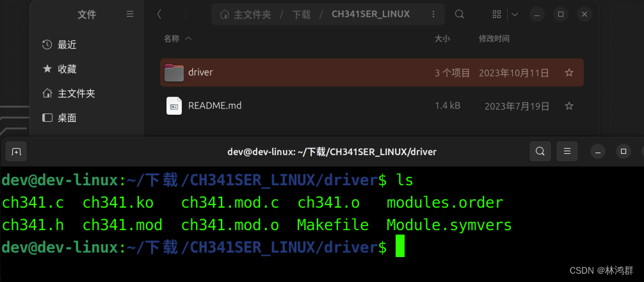Close the Files window
644x282 pixels.
click(x=584, y=14)
